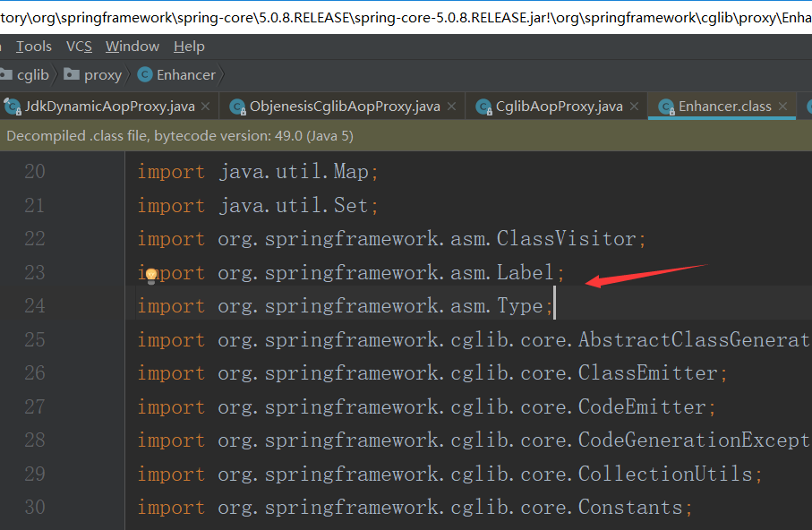The image size is (812, 530).
Task: Place cursor in the asm.Type import line
Action: tap(346, 306)
